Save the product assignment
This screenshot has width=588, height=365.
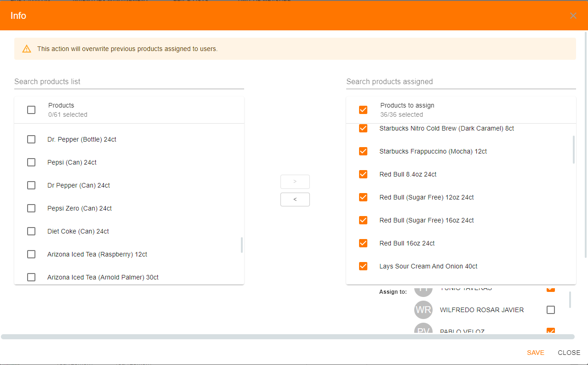(x=536, y=353)
